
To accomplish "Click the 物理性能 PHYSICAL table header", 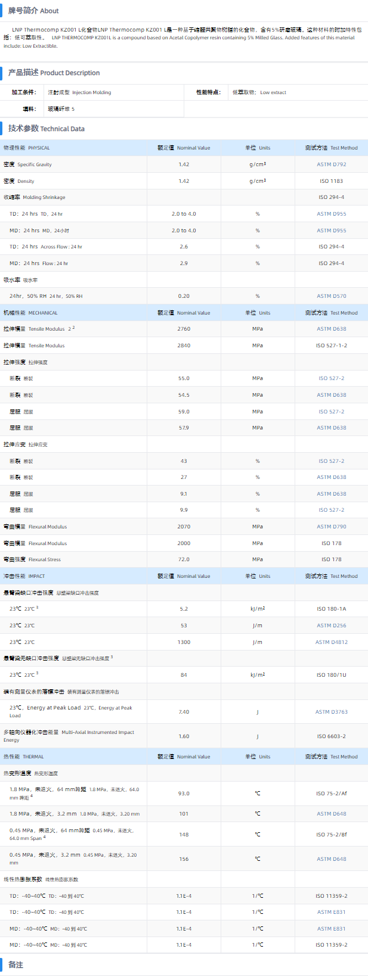I will (27, 148).
